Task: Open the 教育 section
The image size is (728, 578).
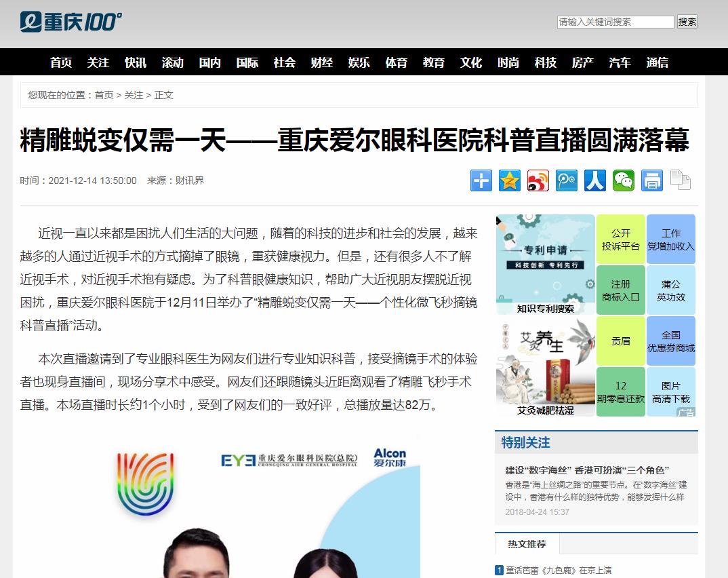Action: (x=434, y=62)
